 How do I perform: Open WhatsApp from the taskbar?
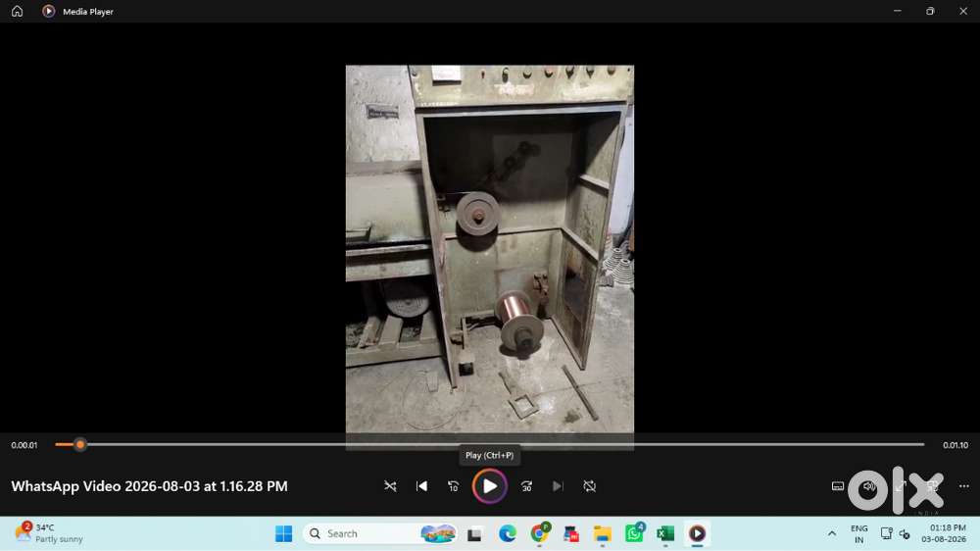(x=634, y=533)
